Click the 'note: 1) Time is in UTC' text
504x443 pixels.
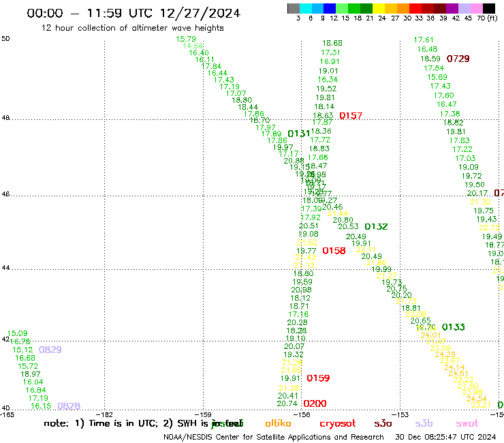100,423
